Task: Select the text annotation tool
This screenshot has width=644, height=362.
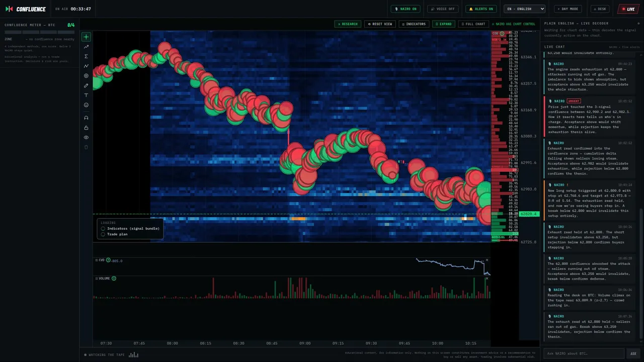Action: point(86,95)
